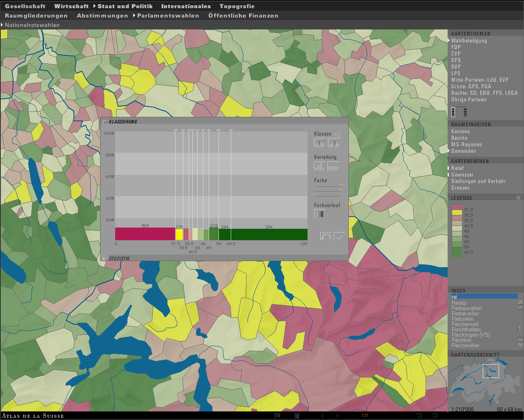The image size is (524, 420).
Task: Choose the SVP map theme
Action: 456,67
